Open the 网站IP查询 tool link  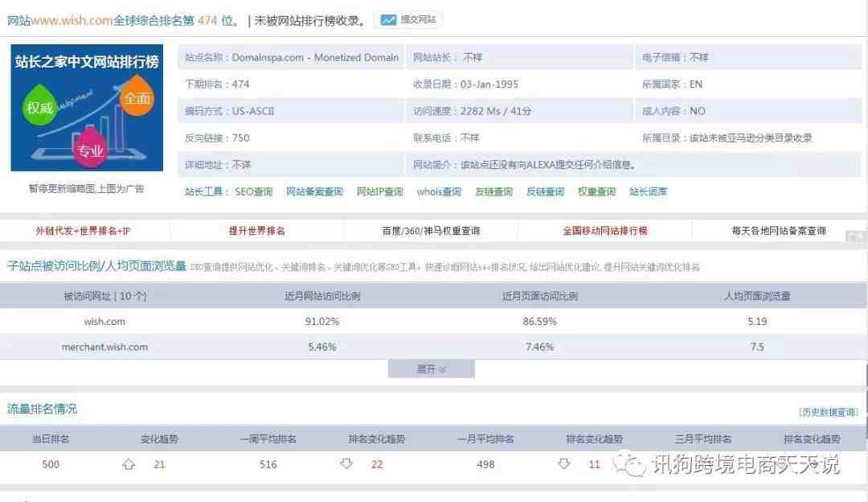click(x=379, y=191)
